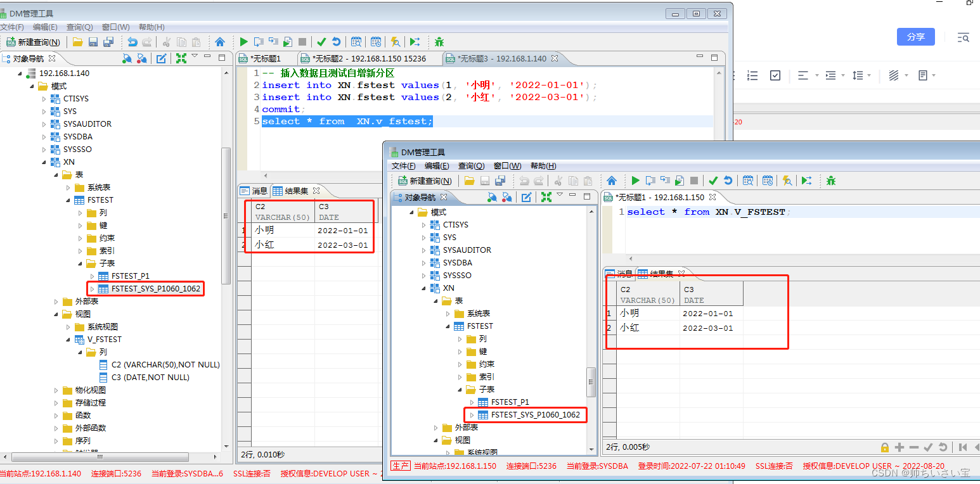This screenshot has height=484, width=980.
Task: Click Save All icon in back window
Action: (x=108, y=42)
